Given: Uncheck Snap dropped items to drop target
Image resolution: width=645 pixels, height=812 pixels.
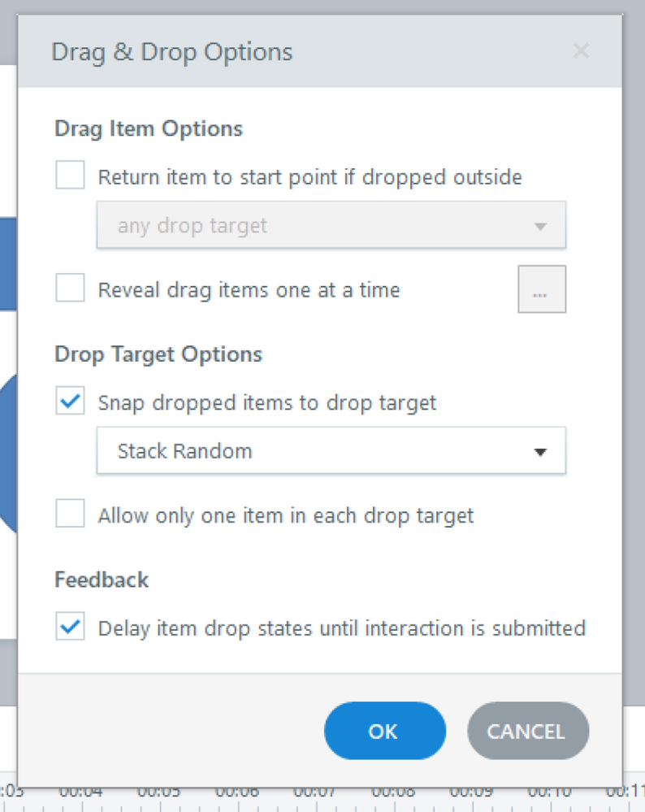Looking at the screenshot, I should 71,402.
